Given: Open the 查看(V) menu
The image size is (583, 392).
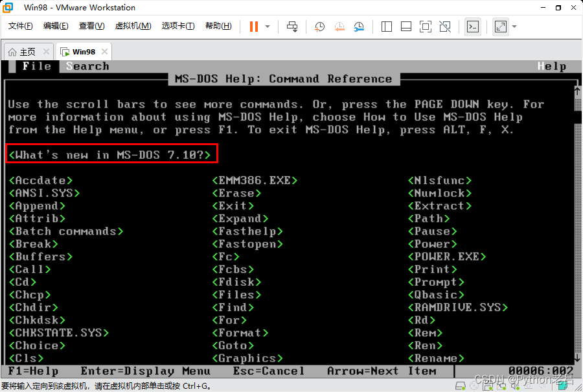Looking at the screenshot, I should coord(91,26).
